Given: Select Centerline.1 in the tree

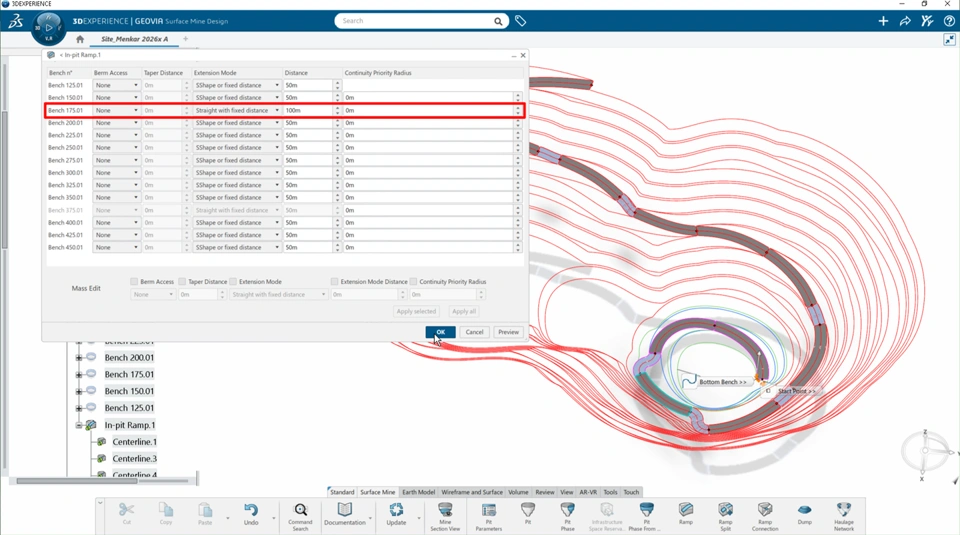Looking at the screenshot, I should tap(134, 442).
